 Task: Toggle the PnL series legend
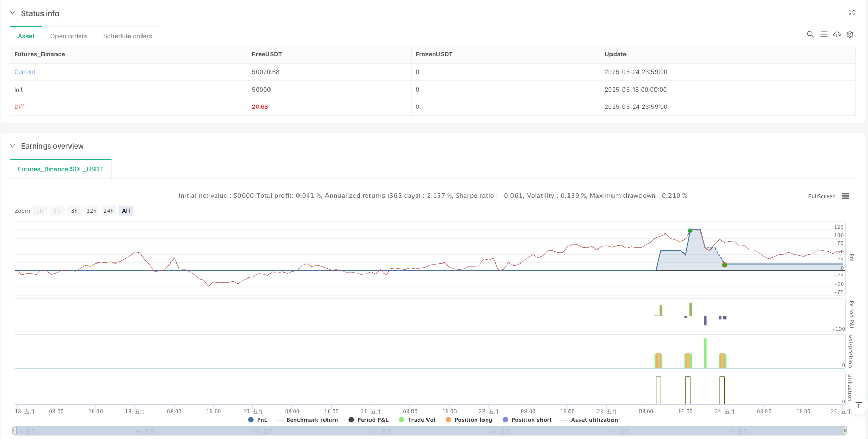258,420
